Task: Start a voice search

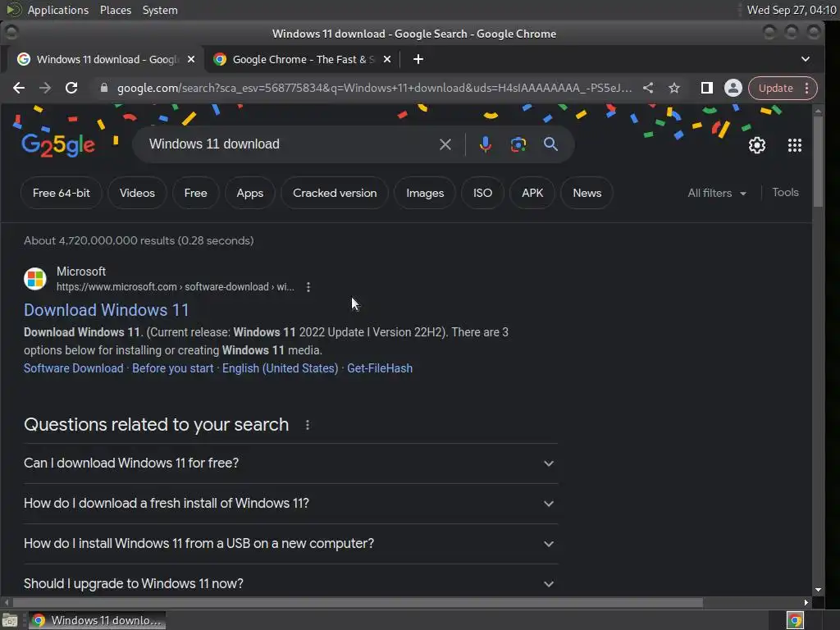Action: tap(486, 144)
